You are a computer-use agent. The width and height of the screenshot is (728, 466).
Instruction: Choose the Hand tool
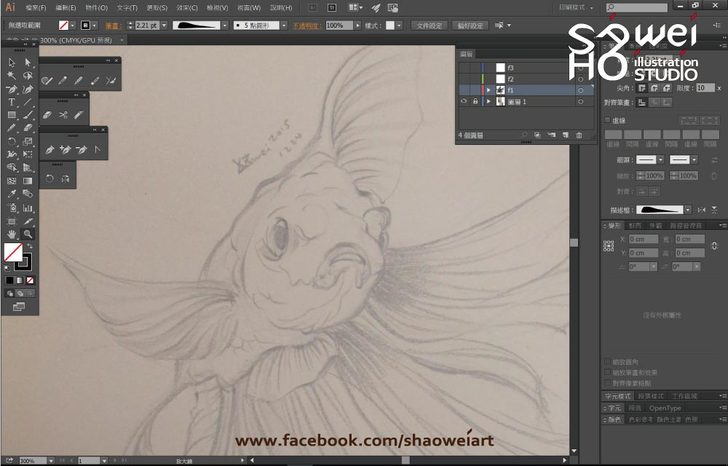point(12,233)
